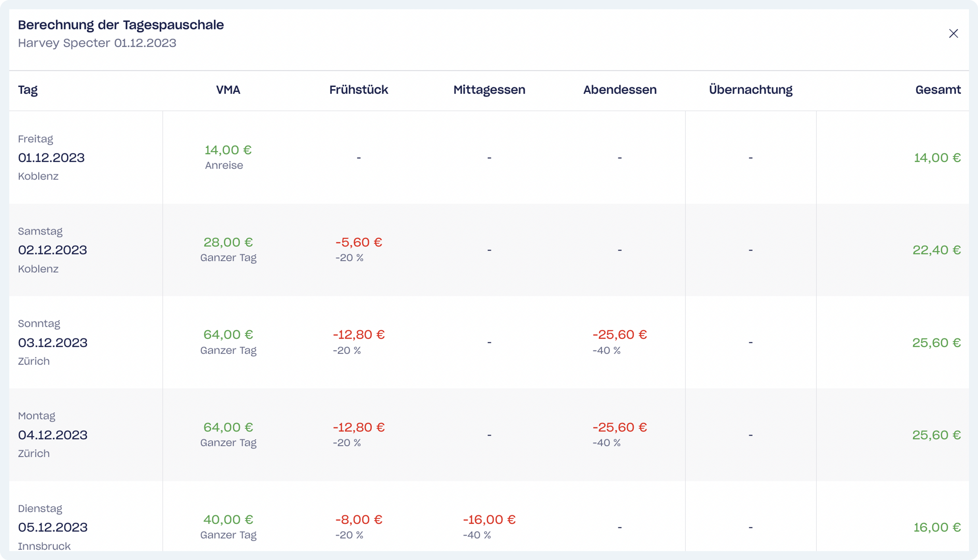Click the Übernachtung column header

click(750, 90)
